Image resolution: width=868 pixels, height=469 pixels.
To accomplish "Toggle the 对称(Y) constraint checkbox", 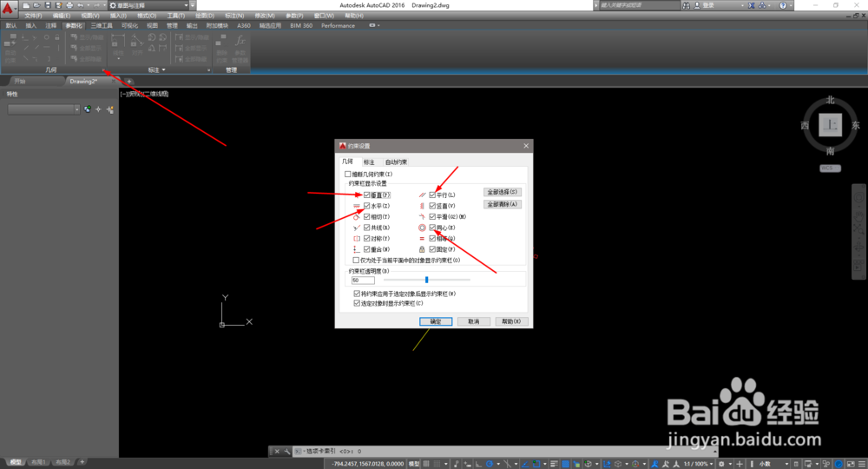I will pyautogui.click(x=366, y=239).
